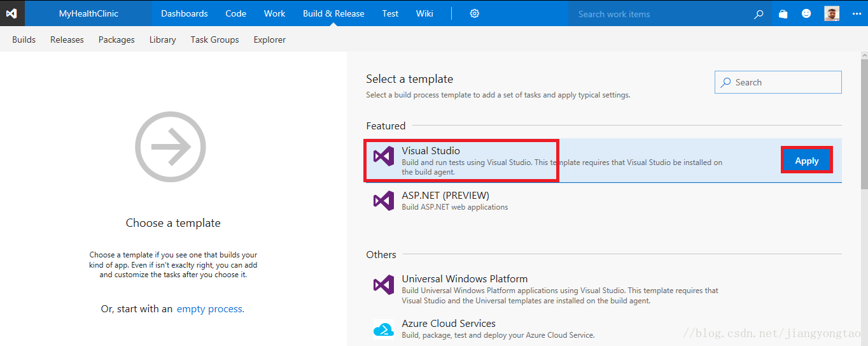The width and height of the screenshot is (868, 346).
Task: Open the settings gear icon
Action: tap(474, 13)
